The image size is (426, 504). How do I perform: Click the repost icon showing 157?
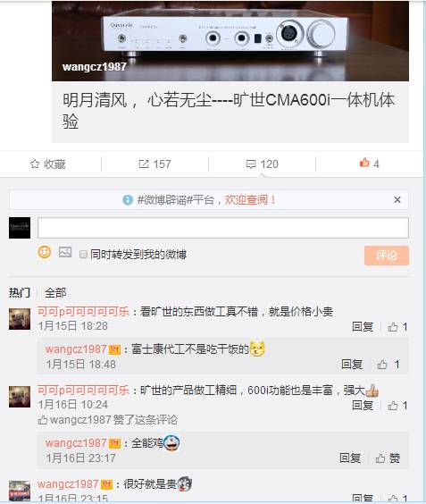coord(143,164)
